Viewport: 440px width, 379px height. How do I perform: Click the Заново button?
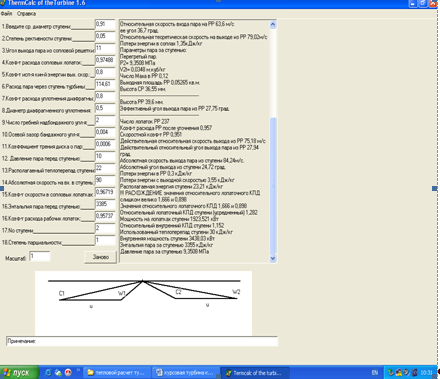(x=101, y=257)
